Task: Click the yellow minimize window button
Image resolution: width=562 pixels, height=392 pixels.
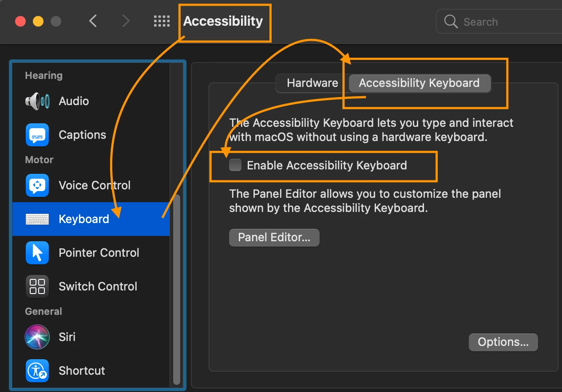Action: (x=38, y=21)
